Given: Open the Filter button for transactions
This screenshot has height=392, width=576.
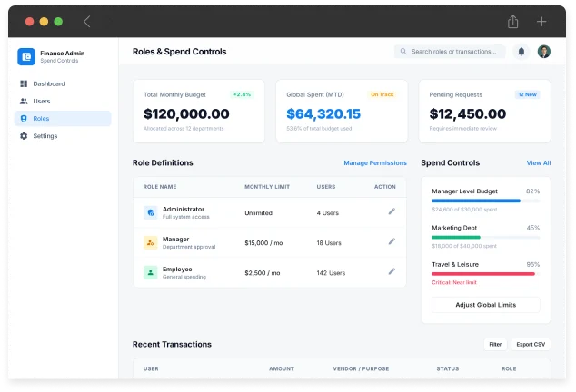Looking at the screenshot, I should point(495,344).
